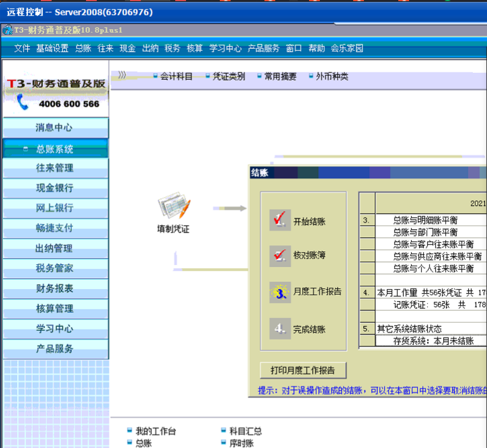Click the 打印月度工作报告 button
Image resolution: width=487 pixels, height=448 pixels.
(303, 371)
